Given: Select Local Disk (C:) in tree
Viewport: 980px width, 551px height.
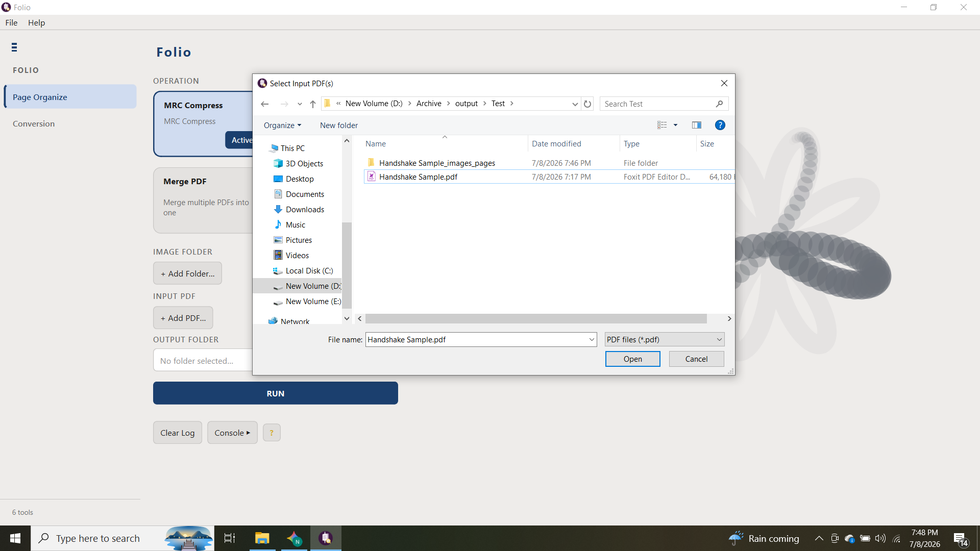Looking at the screenshot, I should coord(309,270).
